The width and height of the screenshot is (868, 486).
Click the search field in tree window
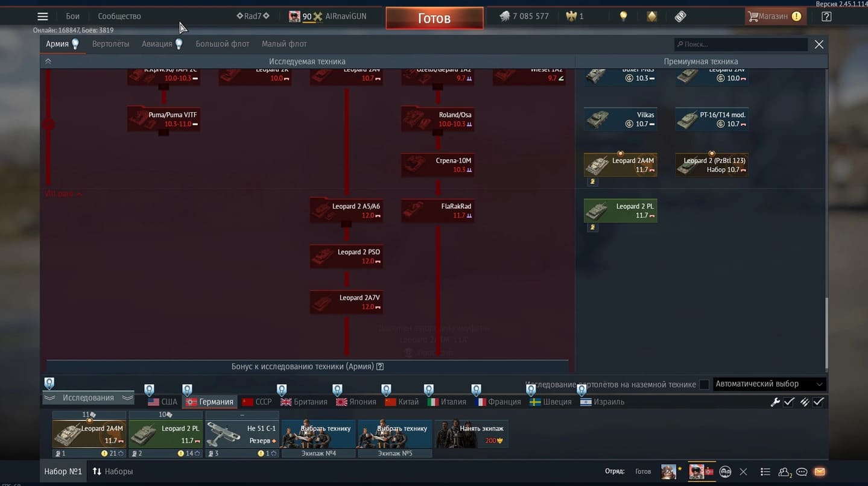[741, 45]
